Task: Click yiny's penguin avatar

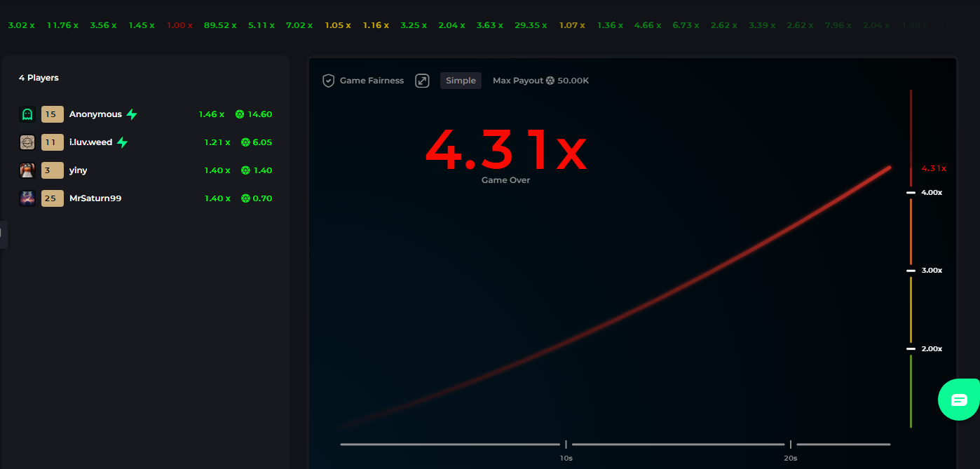Action: point(27,170)
